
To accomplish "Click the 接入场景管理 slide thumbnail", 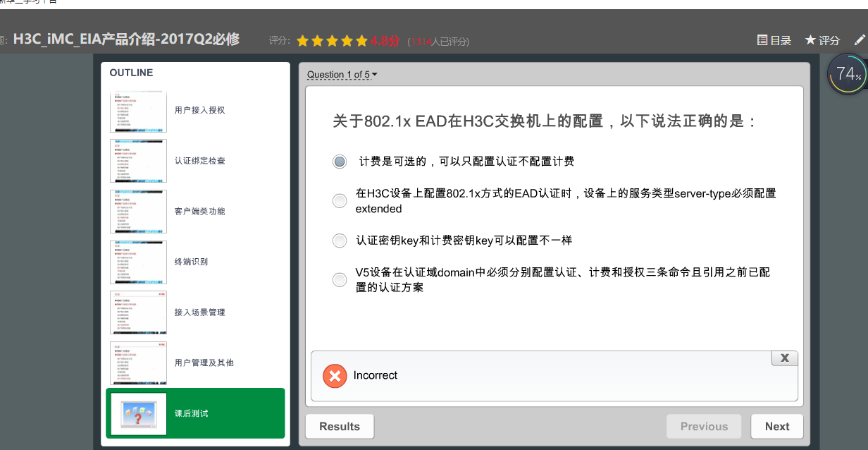I will 139,312.
